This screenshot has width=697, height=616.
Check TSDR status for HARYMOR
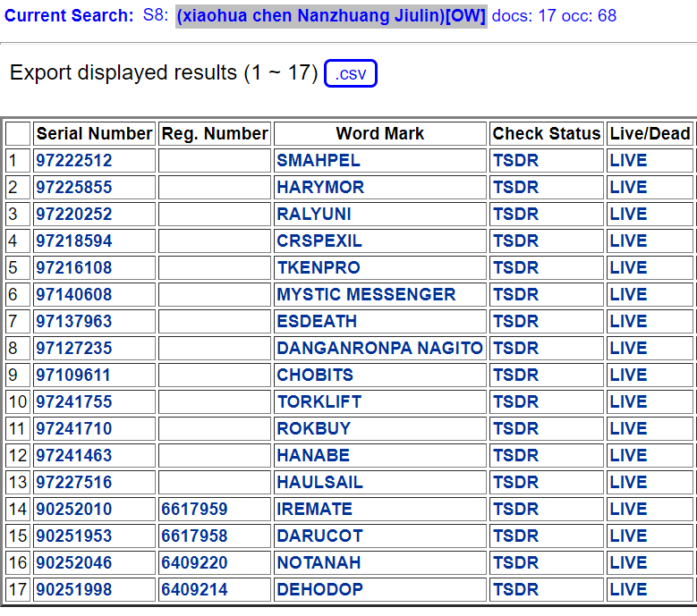coord(515,187)
